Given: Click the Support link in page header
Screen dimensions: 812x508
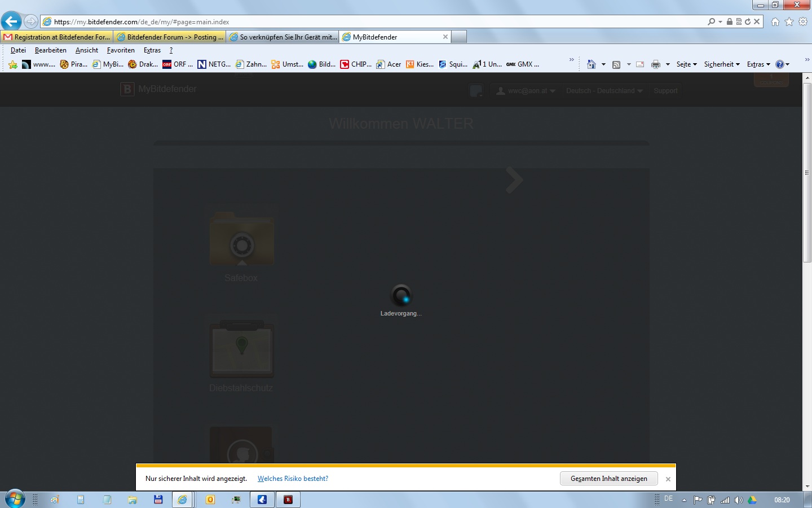Looking at the screenshot, I should tap(665, 91).
